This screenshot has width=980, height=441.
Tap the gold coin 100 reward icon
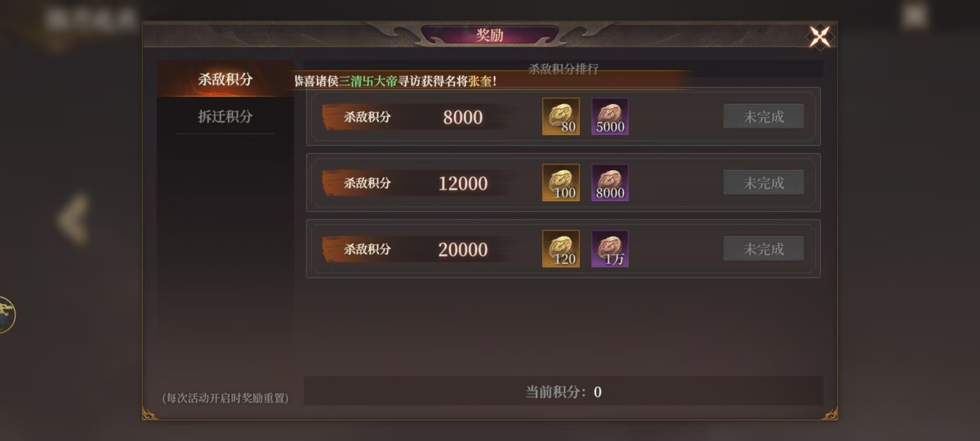[561, 183]
